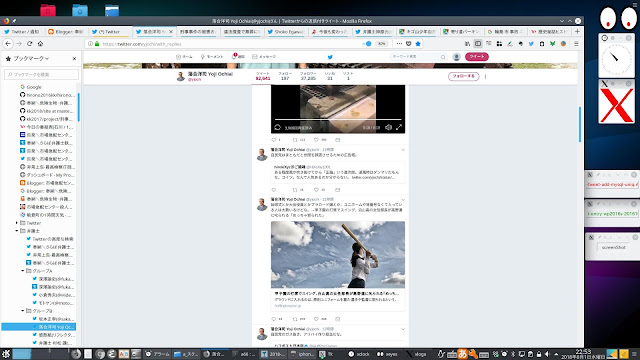Switch to the Shoko Egawa tab
This screenshot has width=640, height=360.
click(x=285, y=31)
